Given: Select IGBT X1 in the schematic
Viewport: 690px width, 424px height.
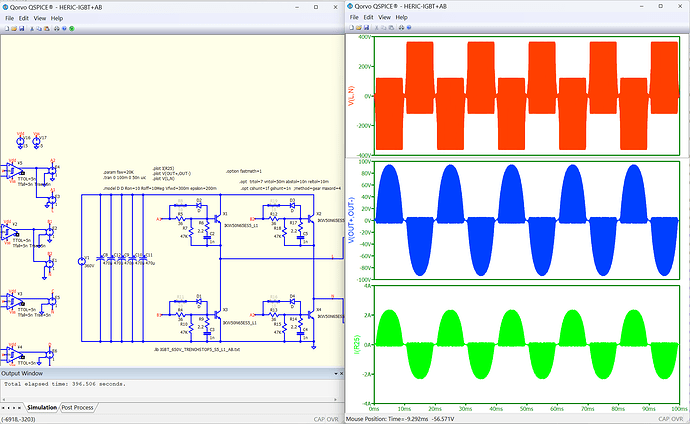Looking at the screenshot, I should click(217, 218).
